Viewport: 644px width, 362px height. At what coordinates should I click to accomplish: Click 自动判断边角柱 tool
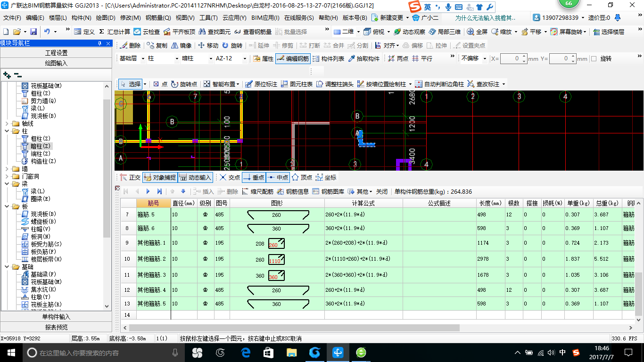click(x=439, y=84)
